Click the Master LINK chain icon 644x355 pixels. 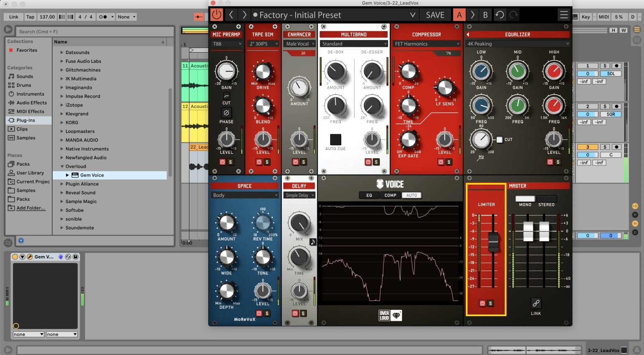click(536, 303)
